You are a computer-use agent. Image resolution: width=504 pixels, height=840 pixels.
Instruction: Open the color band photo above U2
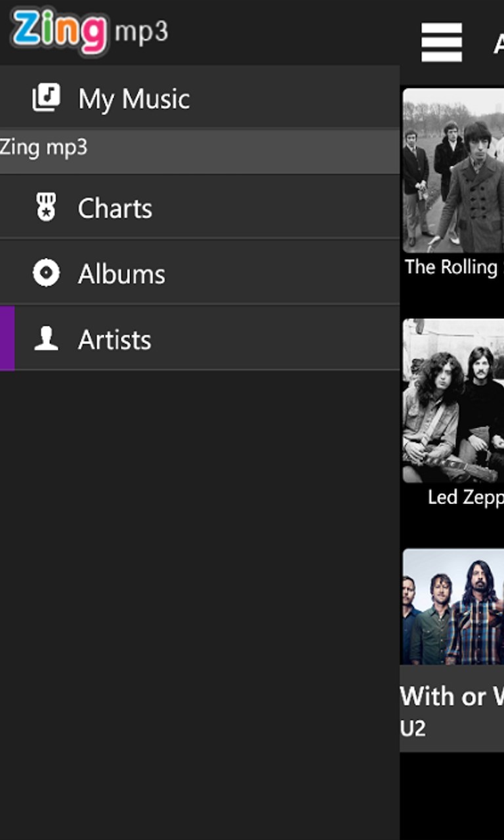[453, 607]
